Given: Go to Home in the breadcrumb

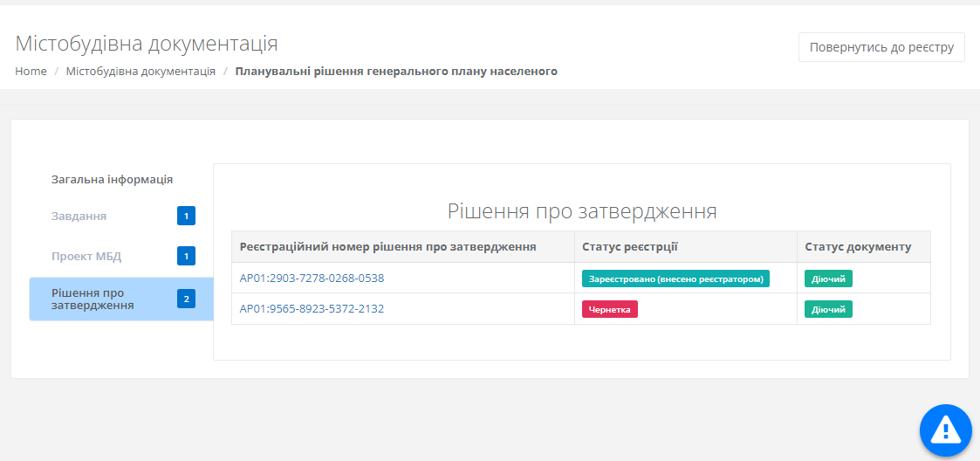Looking at the screenshot, I should tap(31, 72).
